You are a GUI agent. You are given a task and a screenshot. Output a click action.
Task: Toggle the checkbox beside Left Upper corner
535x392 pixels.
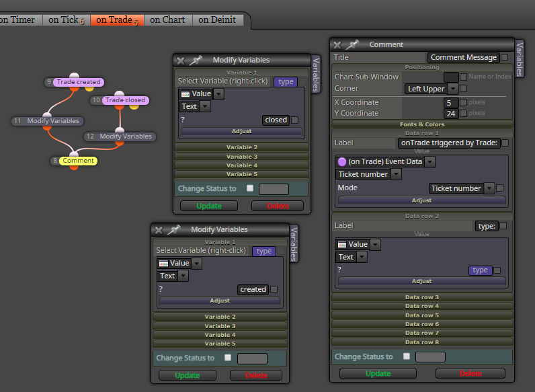[x=463, y=89]
